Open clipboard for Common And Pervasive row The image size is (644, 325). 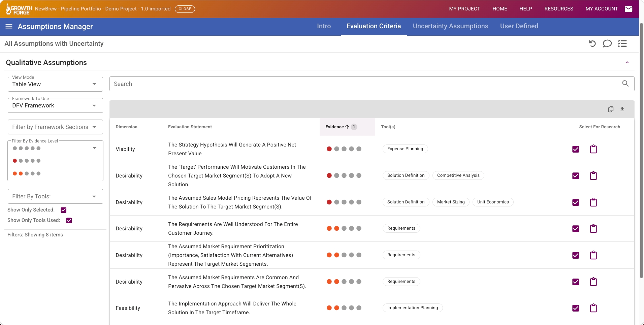tap(593, 282)
